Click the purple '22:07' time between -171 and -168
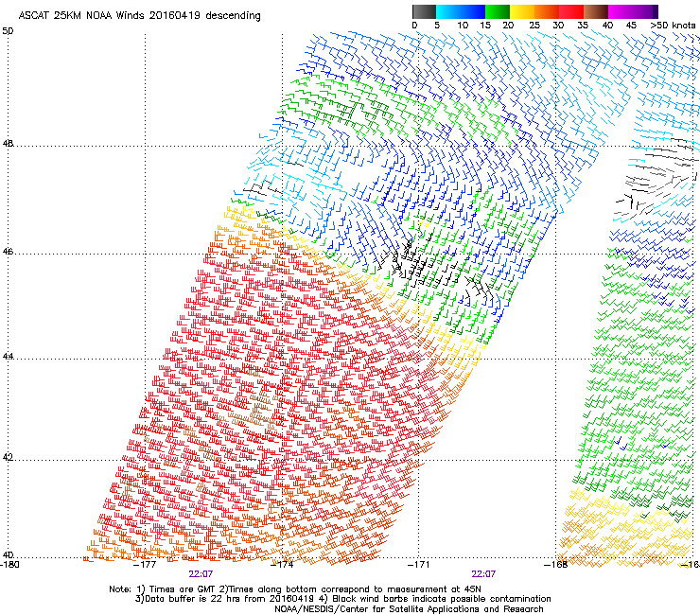700x615 pixels. coord(483,574)
